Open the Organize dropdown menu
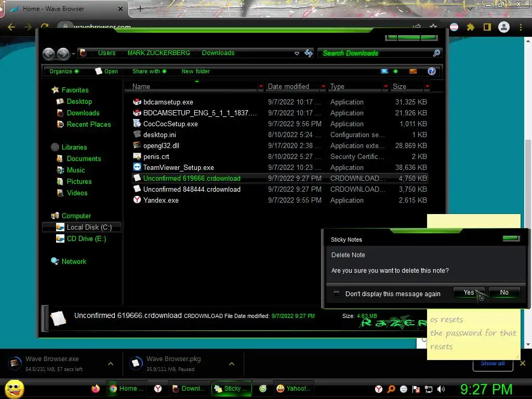532x399 pixels. 64,71
